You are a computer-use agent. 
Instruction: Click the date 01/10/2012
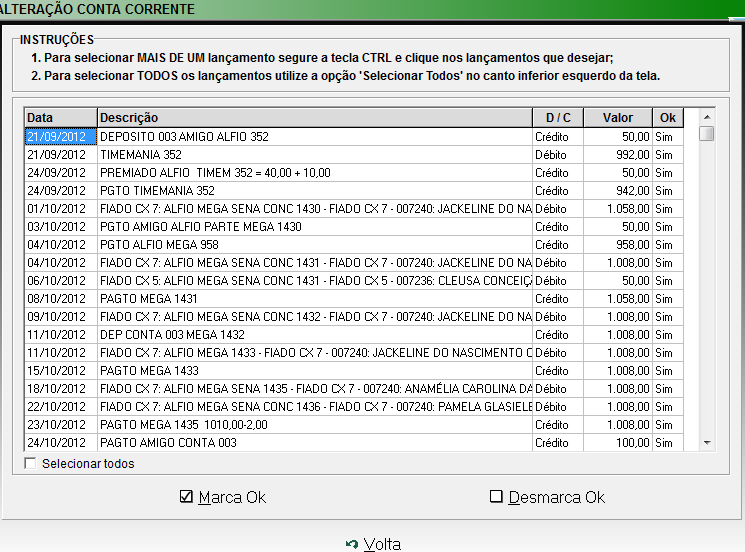(57, 209)
